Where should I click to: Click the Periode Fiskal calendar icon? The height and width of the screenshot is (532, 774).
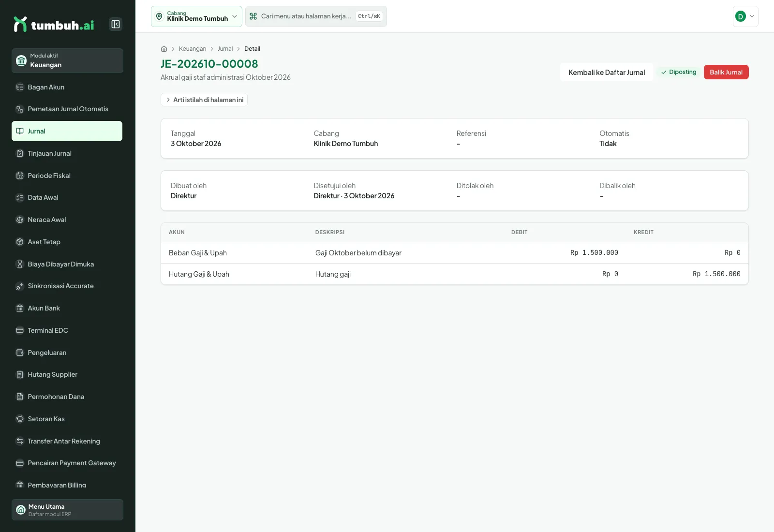(x=20, y=176)
